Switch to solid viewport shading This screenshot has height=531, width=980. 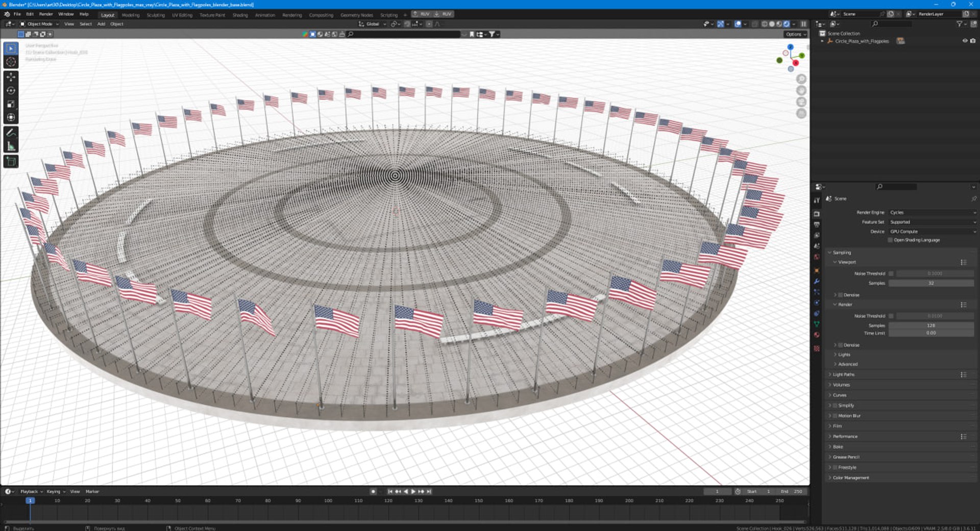pos(772,24)
